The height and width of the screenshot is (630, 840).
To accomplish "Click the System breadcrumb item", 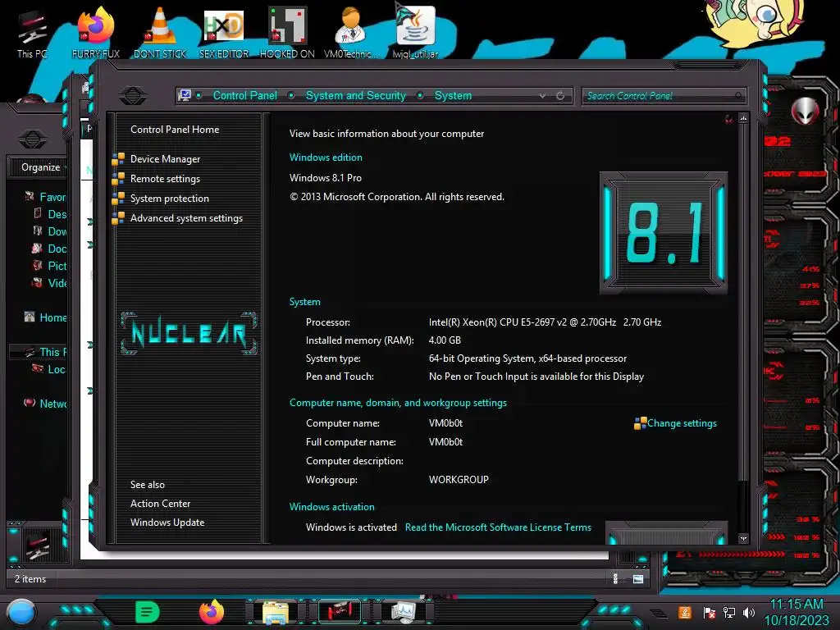I will [453, 96].
